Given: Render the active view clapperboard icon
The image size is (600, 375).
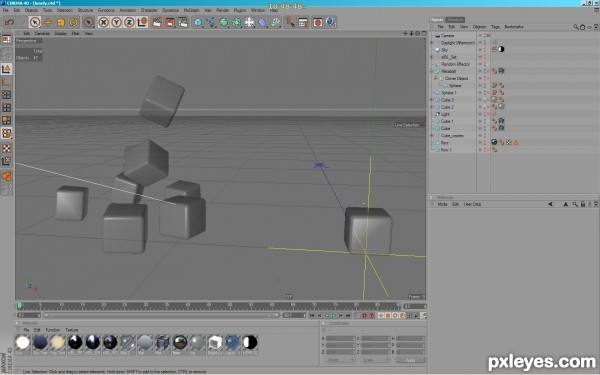Looking at the screenshot, I should coord(157,22).
